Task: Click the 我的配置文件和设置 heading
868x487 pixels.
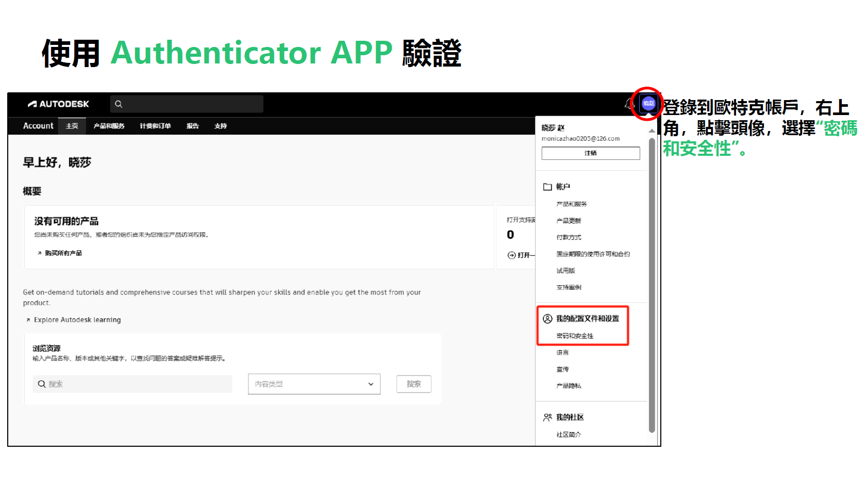Action: click(x=588, y=319)
